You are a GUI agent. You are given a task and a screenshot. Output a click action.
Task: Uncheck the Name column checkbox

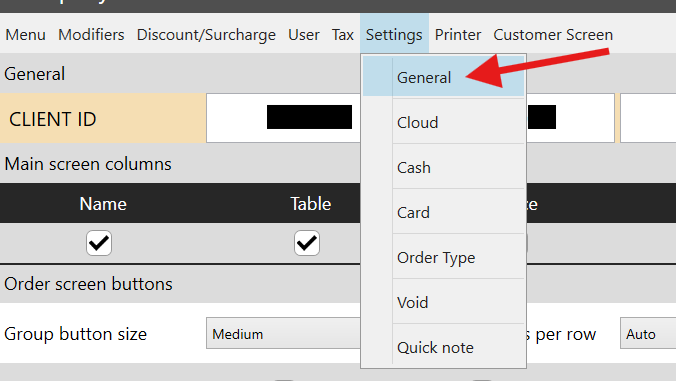[99, 243]
